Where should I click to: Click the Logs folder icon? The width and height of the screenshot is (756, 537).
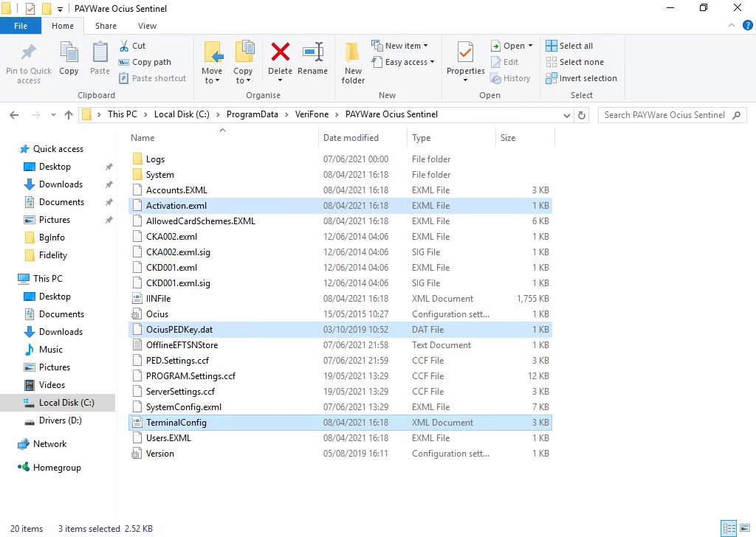click(137, 159)
